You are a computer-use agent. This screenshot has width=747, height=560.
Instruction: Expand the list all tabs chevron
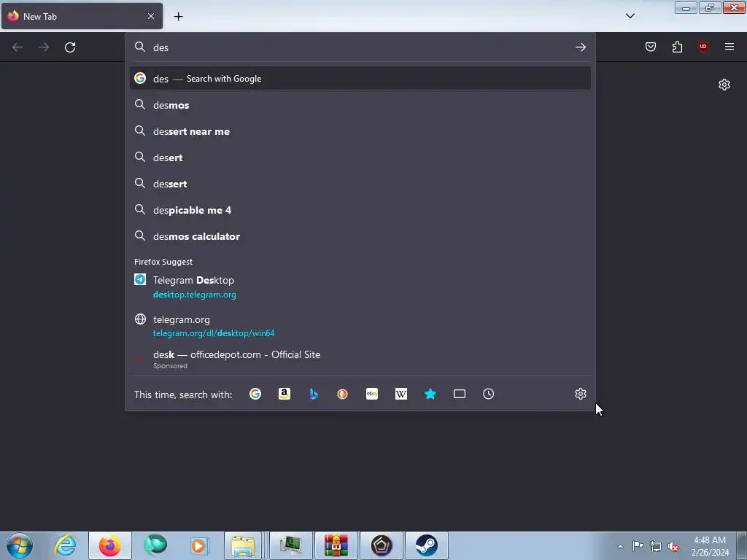coord(630,16)
